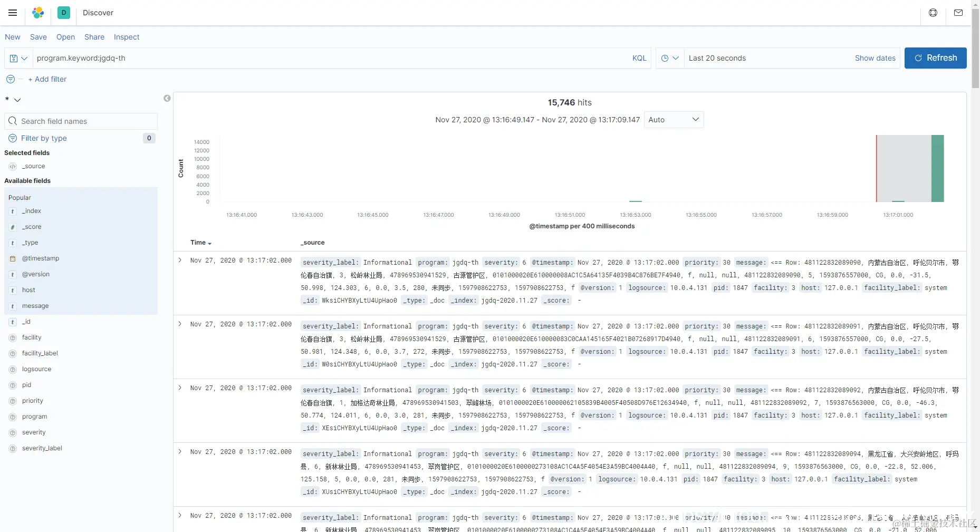
Task: Open the green D space avatar
Action: pyautogui.click(x=64, y=13)
